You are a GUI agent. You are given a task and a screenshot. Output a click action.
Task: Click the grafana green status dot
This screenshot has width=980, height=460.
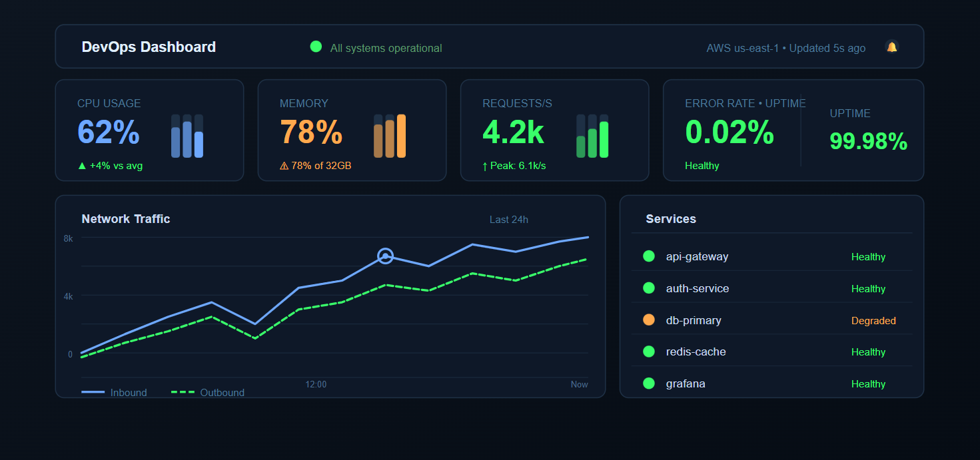[x=649, y=383]
